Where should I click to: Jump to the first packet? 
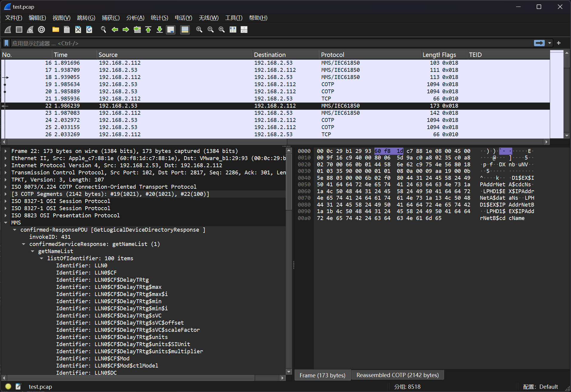(x=148, y=30)
